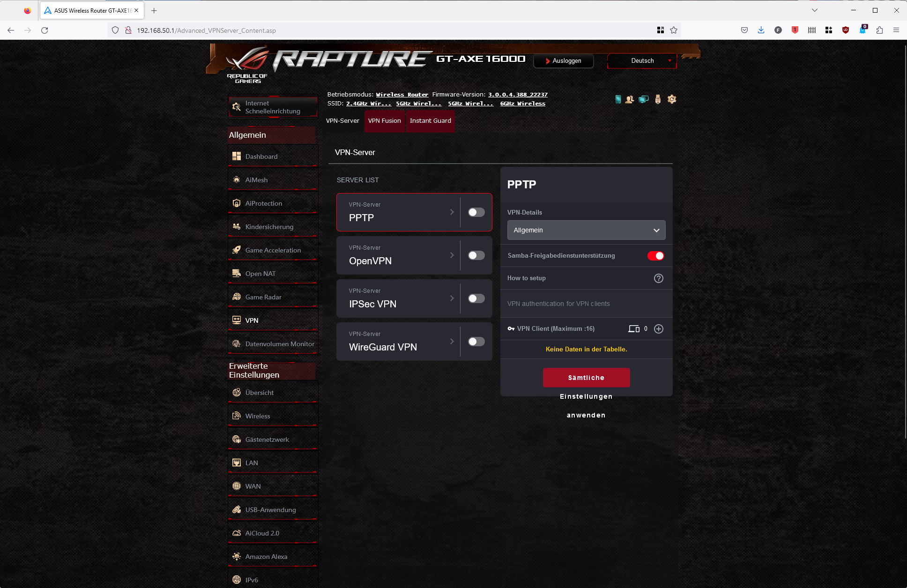Switch to the Instant Guard tab
Image resolution: width=907 pixels, height=588 pixels.
click(430, 121)
